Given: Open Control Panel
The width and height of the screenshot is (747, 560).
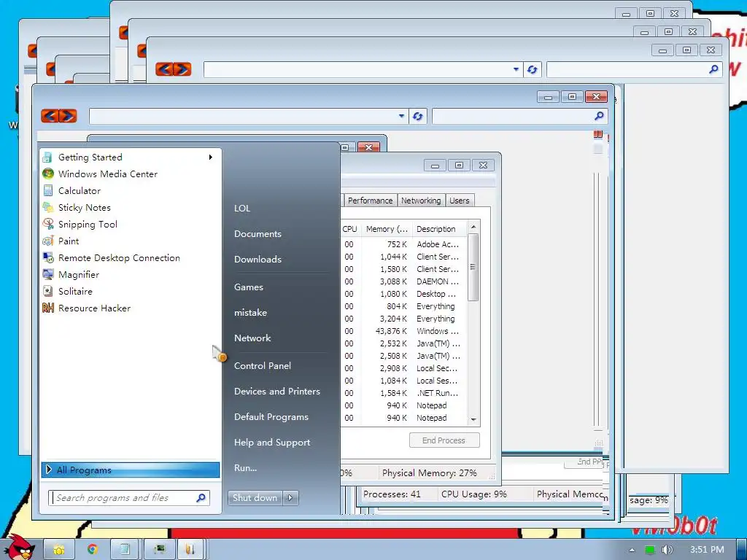Looking at the screenshot, I should click(263, 366).
